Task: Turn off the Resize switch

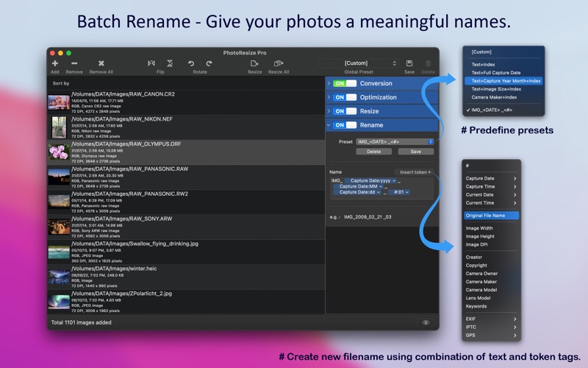Action: (345, 111)
